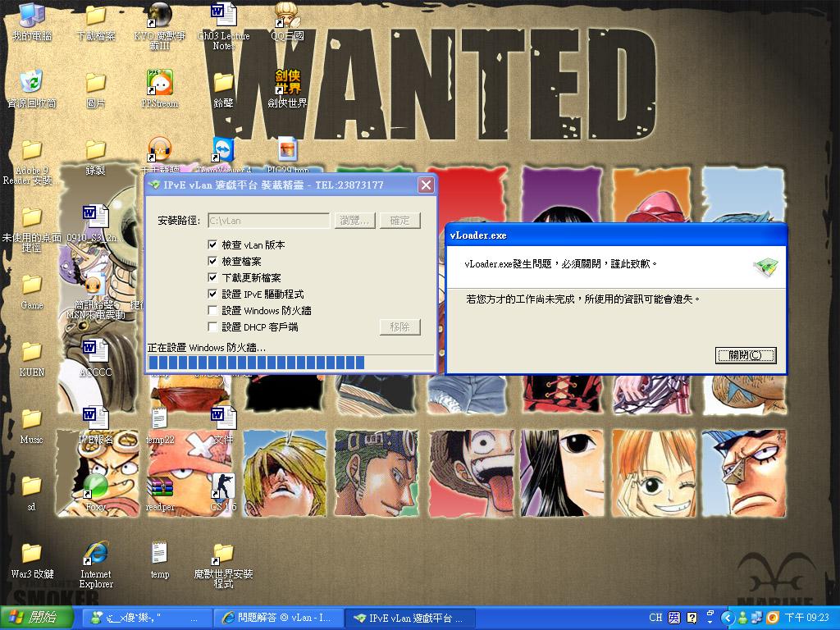Close the IPvE vLan installer window

point(426,185)
